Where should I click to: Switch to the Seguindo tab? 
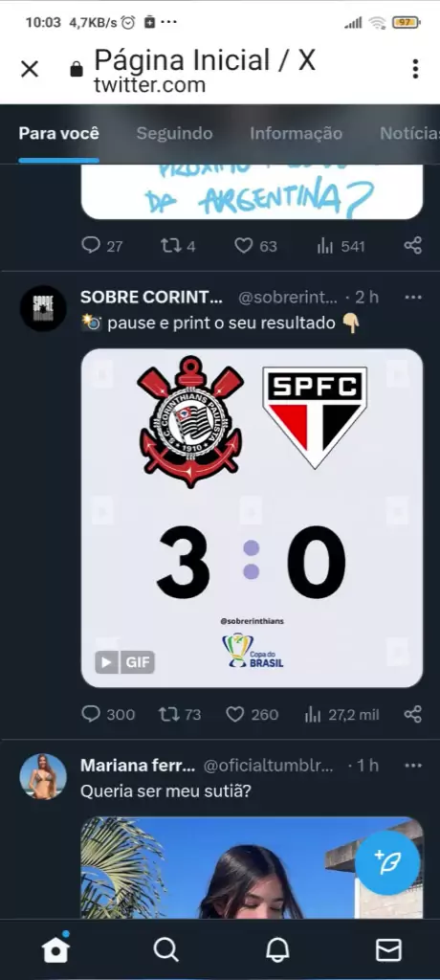coord(174,133)
